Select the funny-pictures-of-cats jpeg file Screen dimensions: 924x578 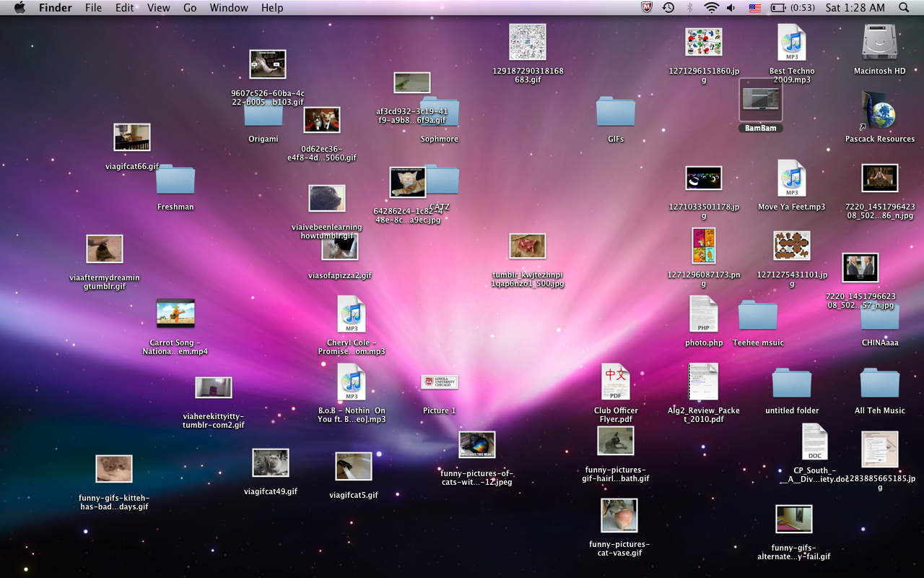click(477, 444)
